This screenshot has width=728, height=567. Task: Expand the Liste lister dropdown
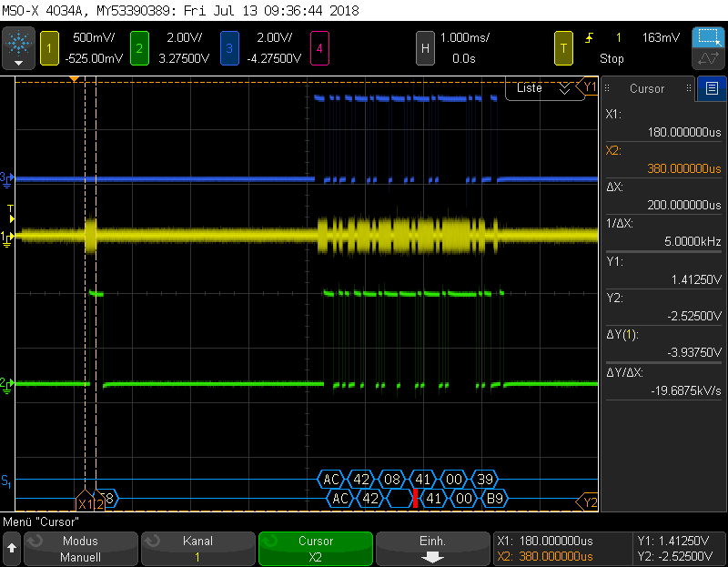click(543, 88)
